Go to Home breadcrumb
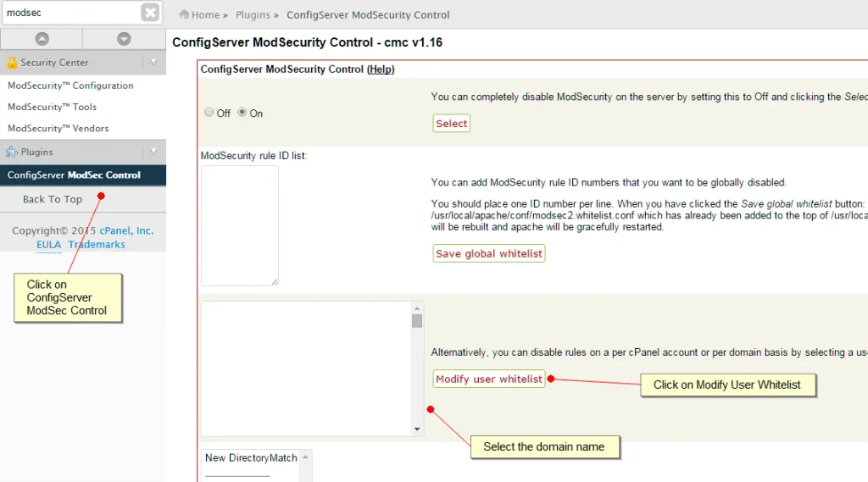The image size is (868, 482). [205, 15]
